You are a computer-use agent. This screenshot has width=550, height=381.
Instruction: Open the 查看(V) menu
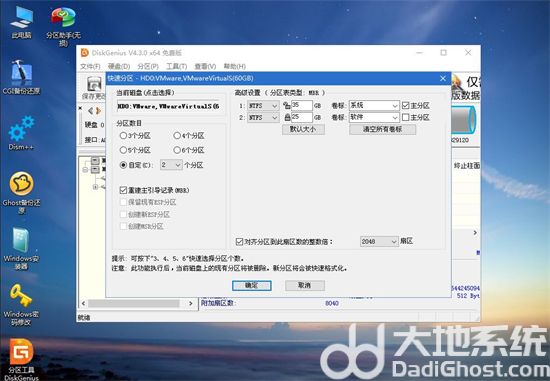(205, 66)
